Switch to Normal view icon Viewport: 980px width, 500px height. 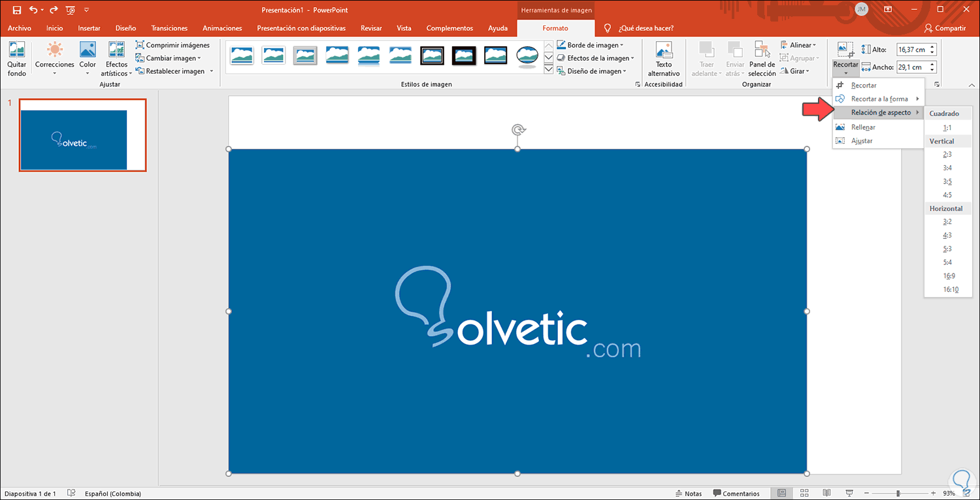pyautogui.click(x=782, y=493)
